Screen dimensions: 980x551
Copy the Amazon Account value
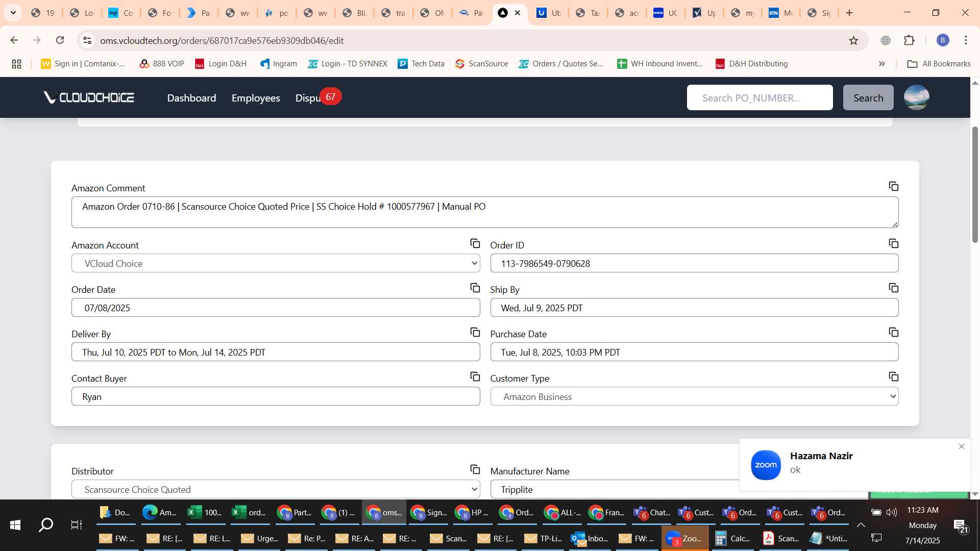click(475, 243)
